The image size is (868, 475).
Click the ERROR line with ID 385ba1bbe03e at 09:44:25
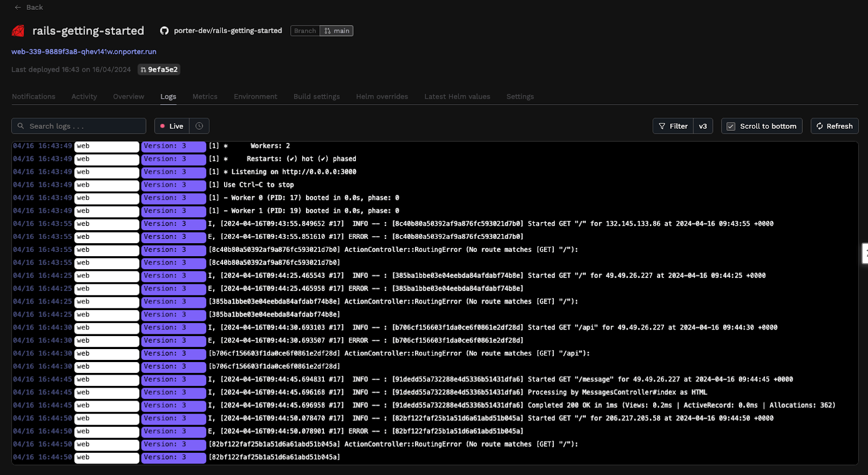tap(366, 289)
